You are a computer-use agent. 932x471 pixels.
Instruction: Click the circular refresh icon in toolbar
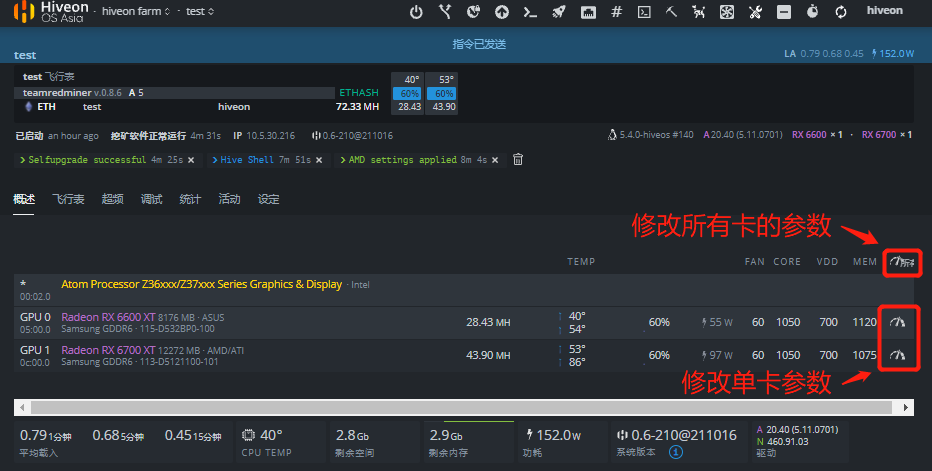tap(841, 12)
